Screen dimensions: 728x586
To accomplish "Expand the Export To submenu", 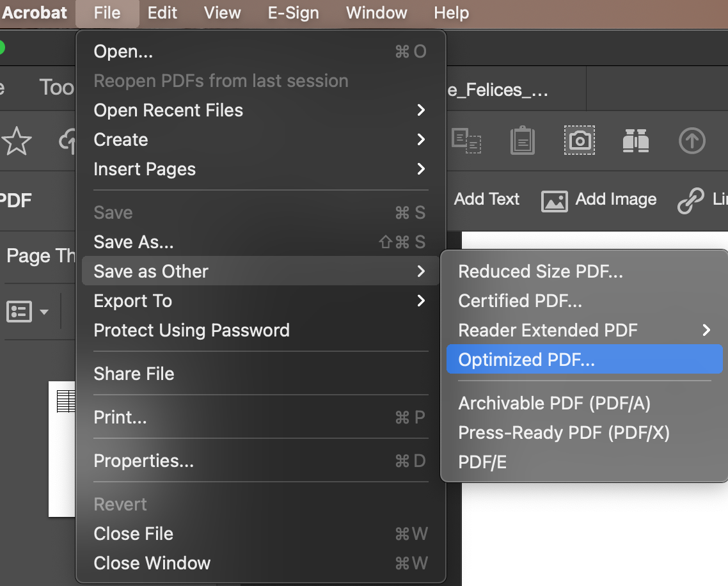I will pos(422,301).
